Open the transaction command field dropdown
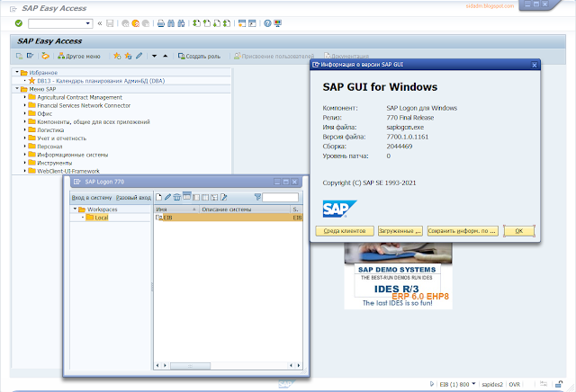Image resolution: width=576 pixels, height=392 pixels. (x=88, y=23)
